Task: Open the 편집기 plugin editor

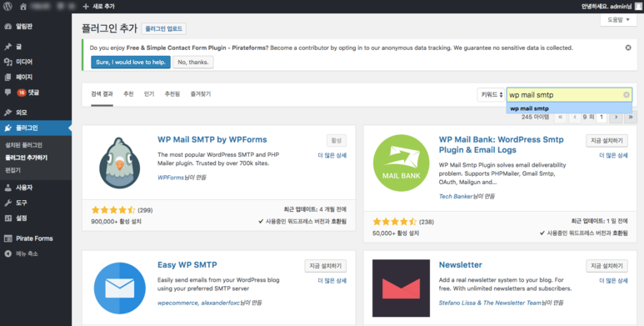Action: click(12, 170)
